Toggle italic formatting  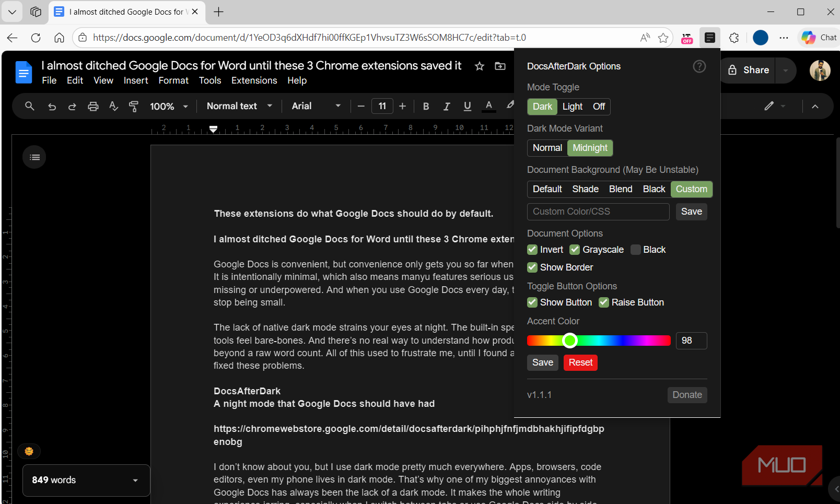447,106
